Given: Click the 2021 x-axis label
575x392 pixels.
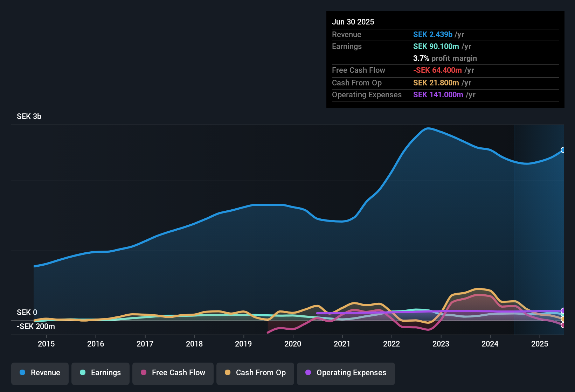Looking at the screenshot, I should coord(342,344).
